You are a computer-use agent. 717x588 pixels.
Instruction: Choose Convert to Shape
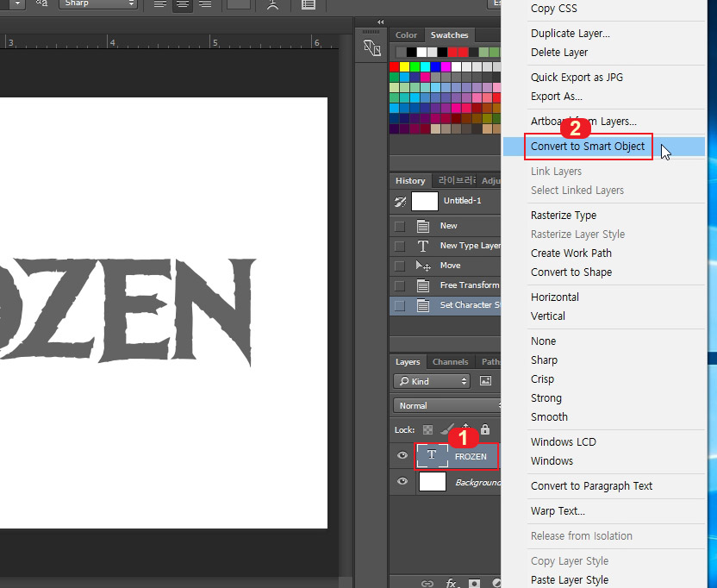coord(571,272)
